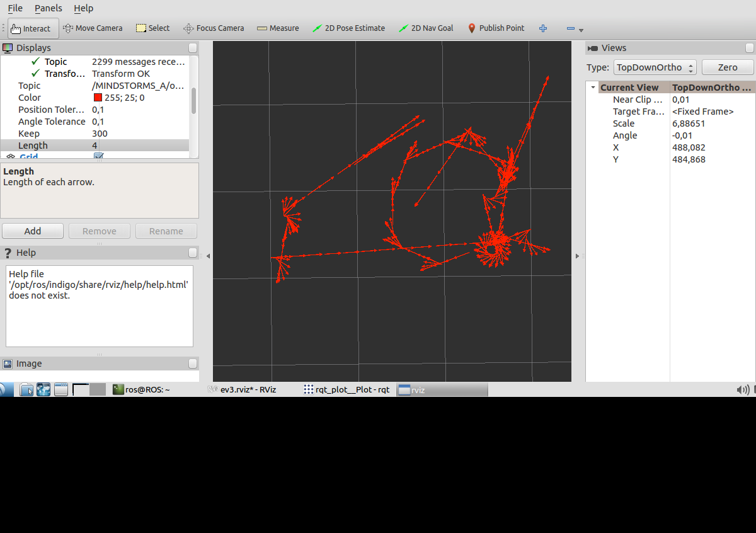Select the Target Frame value <Fixed Frame>
756x533 pixels.
click(703, 112)
